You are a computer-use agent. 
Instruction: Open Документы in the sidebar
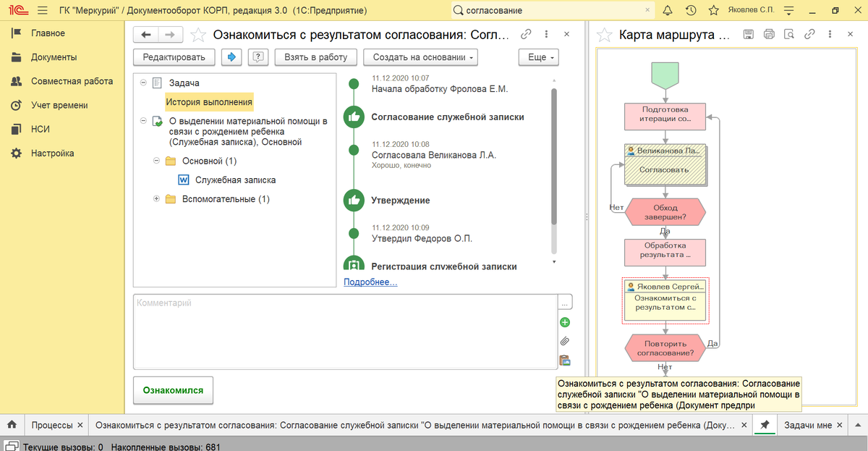(54, 57)
